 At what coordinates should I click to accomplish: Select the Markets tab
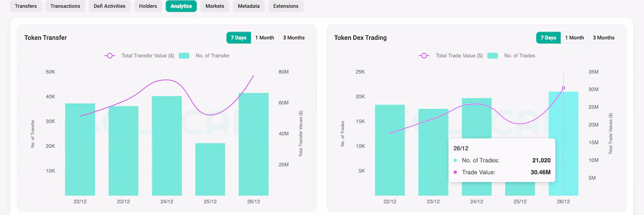point(215,6)
